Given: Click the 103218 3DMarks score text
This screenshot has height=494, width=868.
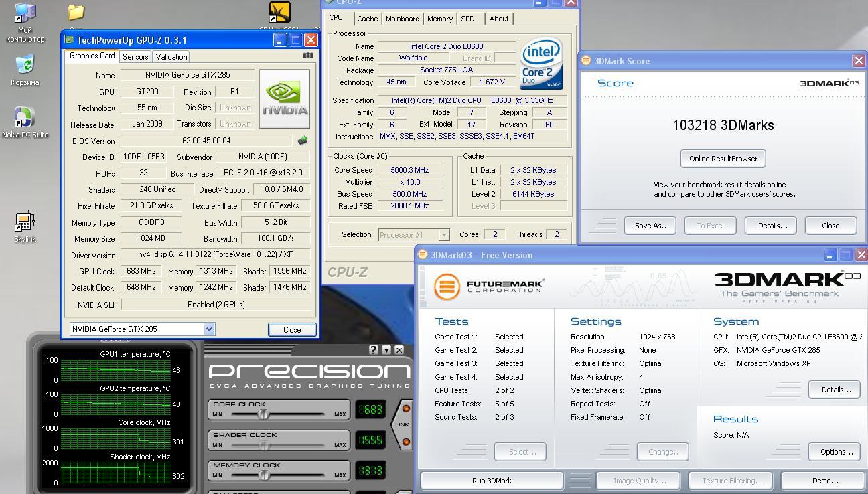Looking at the screenshot, I should (723, 125).
